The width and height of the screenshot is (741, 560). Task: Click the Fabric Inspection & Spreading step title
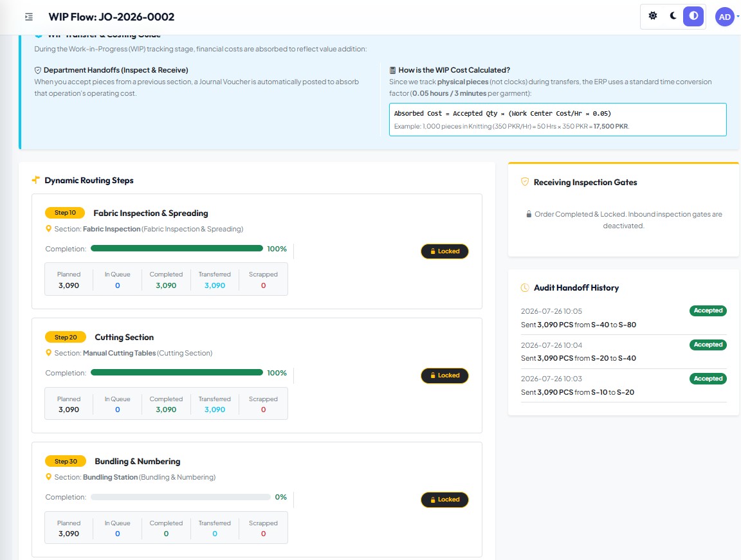151,213
